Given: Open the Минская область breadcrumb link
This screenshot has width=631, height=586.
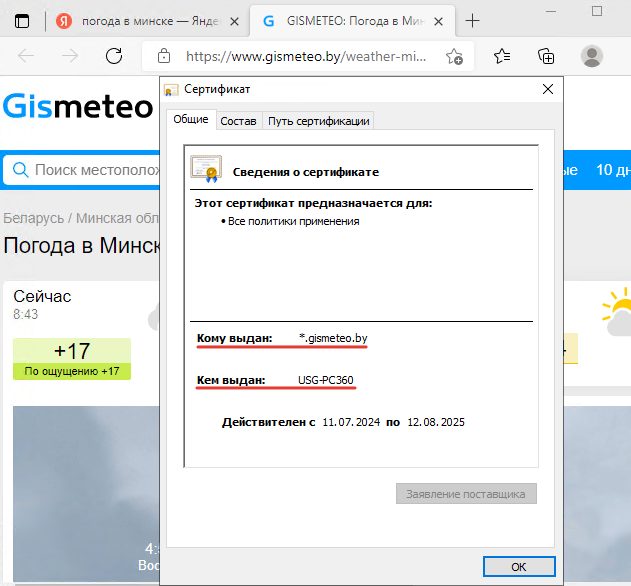Looking at the screenshot, I should pos(118,218).
